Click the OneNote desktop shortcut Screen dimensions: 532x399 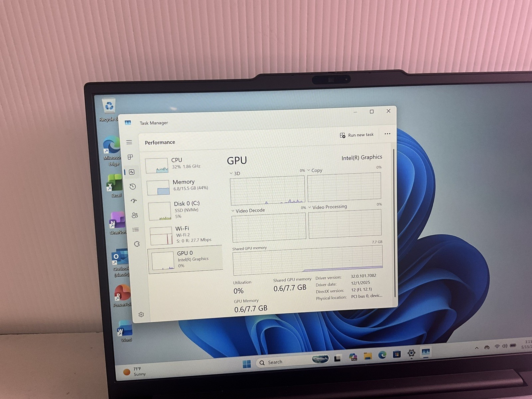pyautogui.click(x=117, y=223)
